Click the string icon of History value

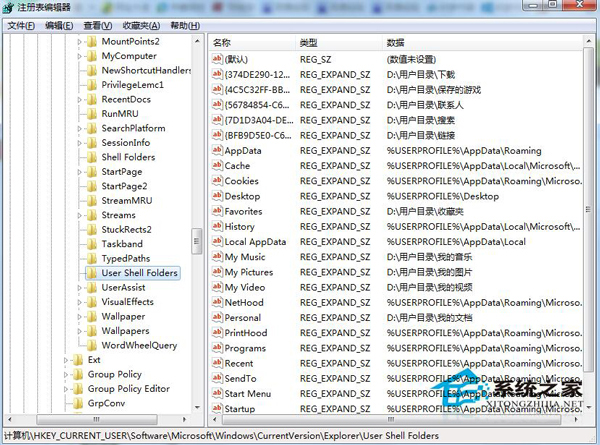click(217, 226)
